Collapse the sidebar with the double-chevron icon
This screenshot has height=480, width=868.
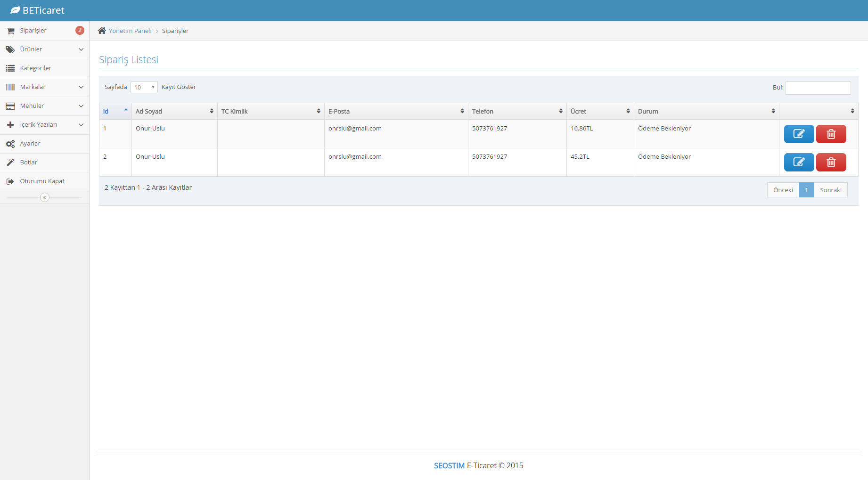[45, 197]
